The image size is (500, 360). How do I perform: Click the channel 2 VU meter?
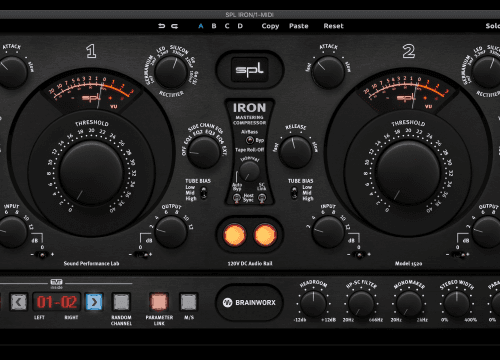click(x=408, y=92)
